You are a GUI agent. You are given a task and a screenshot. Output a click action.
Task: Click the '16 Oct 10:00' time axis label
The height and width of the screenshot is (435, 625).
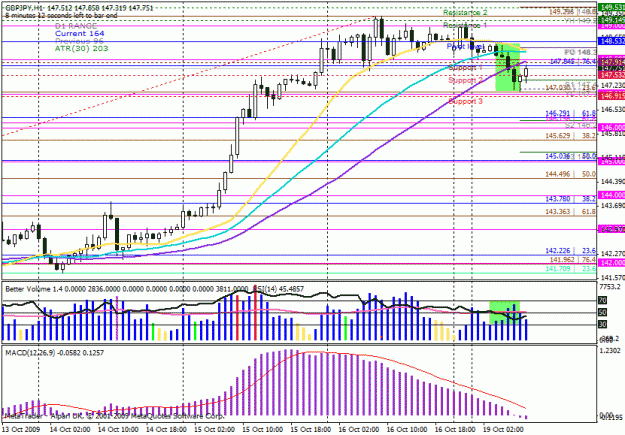point(407,429)
